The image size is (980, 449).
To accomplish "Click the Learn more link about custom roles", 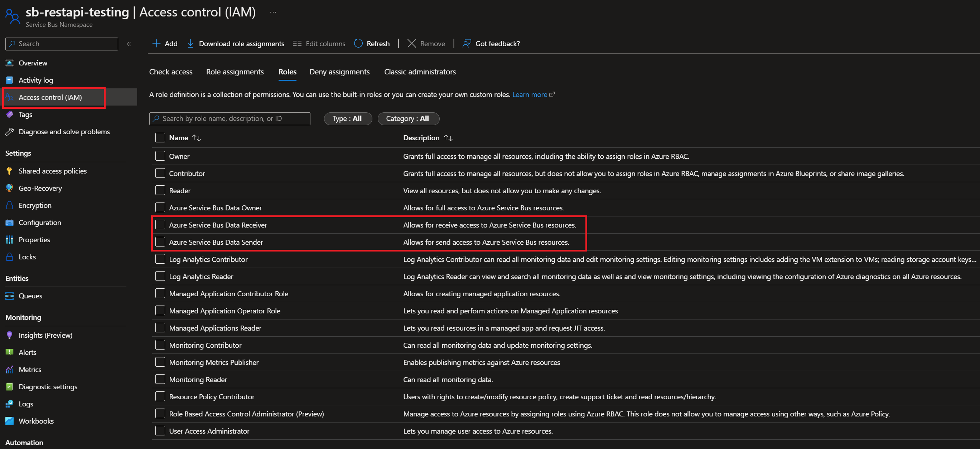I will click(x=530, y=94).
